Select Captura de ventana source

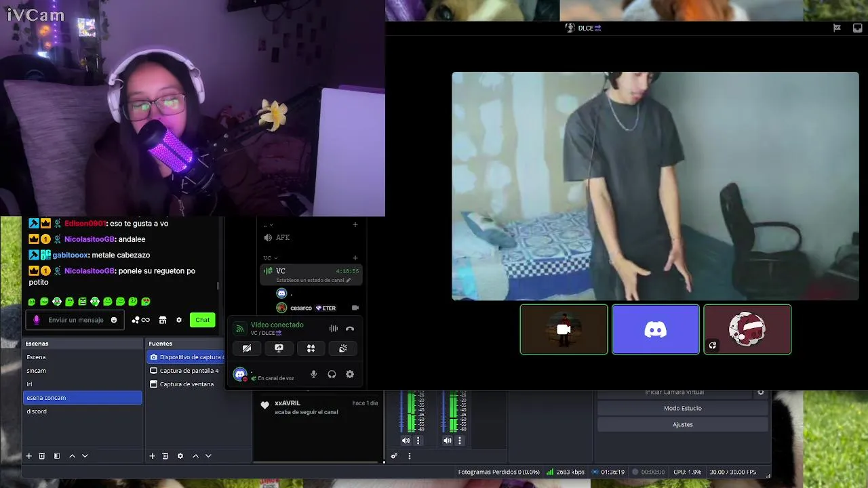coord(185,384)
